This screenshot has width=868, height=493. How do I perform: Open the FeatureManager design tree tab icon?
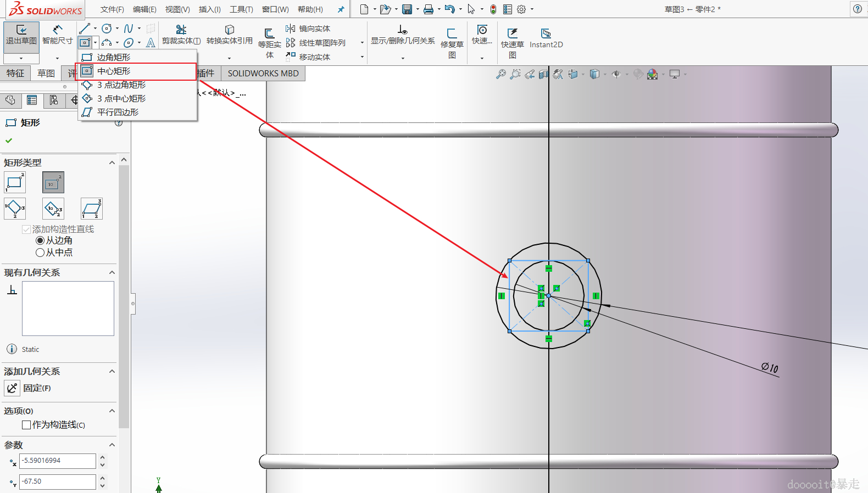click(10, 100)
